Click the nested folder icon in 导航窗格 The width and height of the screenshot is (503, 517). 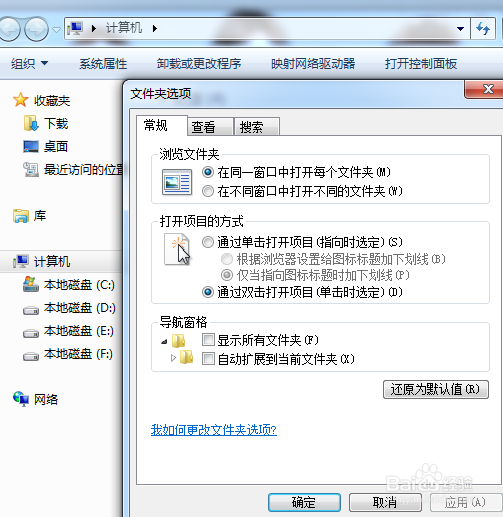pyautogui.click(x=186, y=357)
